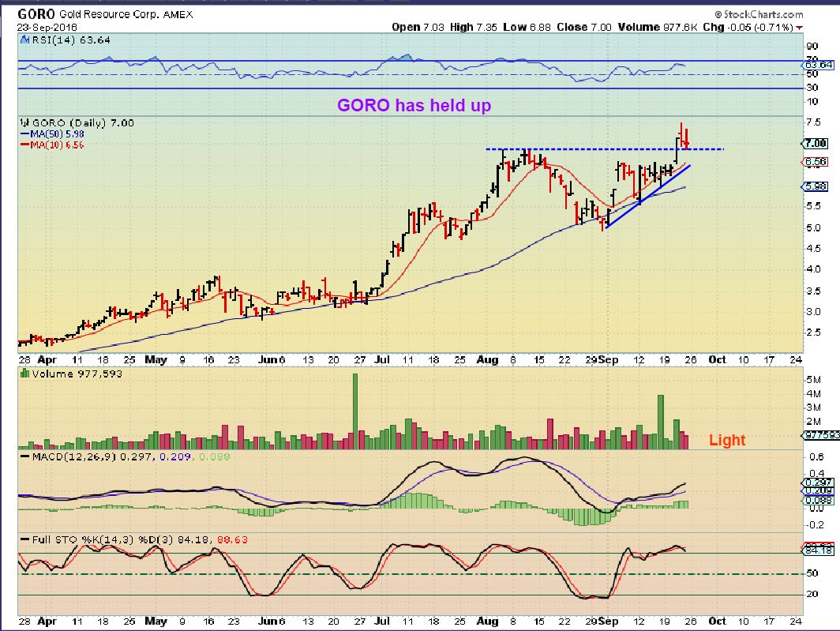The image size is (840, 631).
Task: Click the 23-Sep-2016 chart date
Action: (x=47, y=27)
